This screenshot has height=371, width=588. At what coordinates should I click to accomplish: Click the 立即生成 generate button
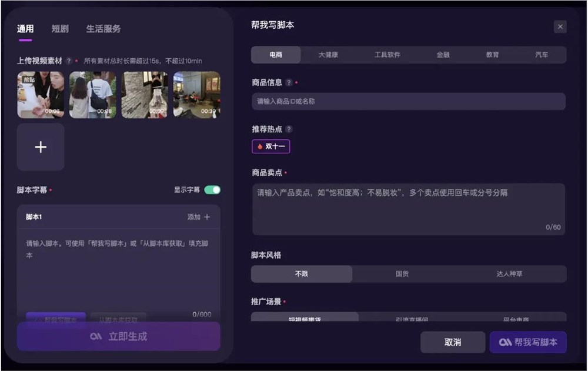118,336
